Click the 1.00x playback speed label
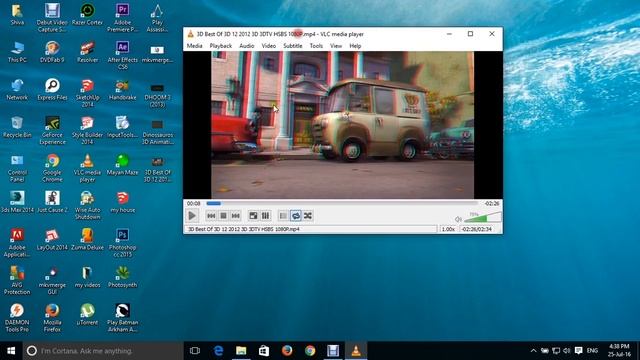Image resolution: width=640 pixels, height=360 pixels. click(x=448, y=229)
